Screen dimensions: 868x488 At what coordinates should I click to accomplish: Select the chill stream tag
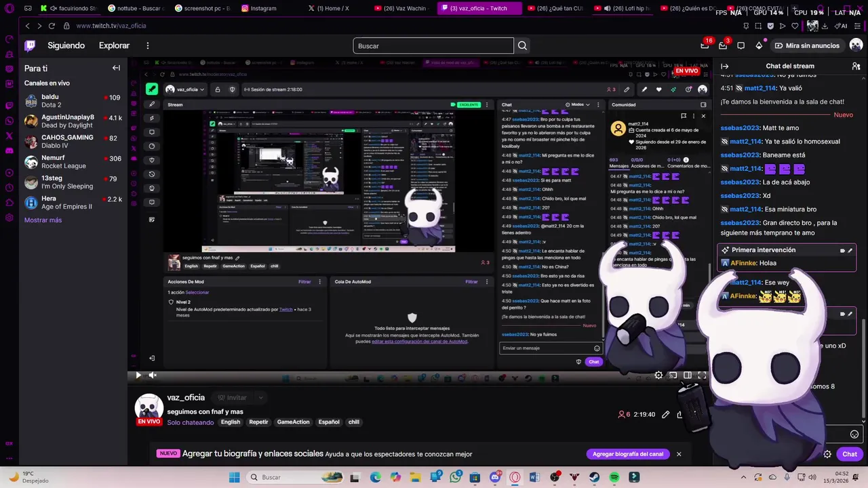pyautogui.click(x=353, y=422)
